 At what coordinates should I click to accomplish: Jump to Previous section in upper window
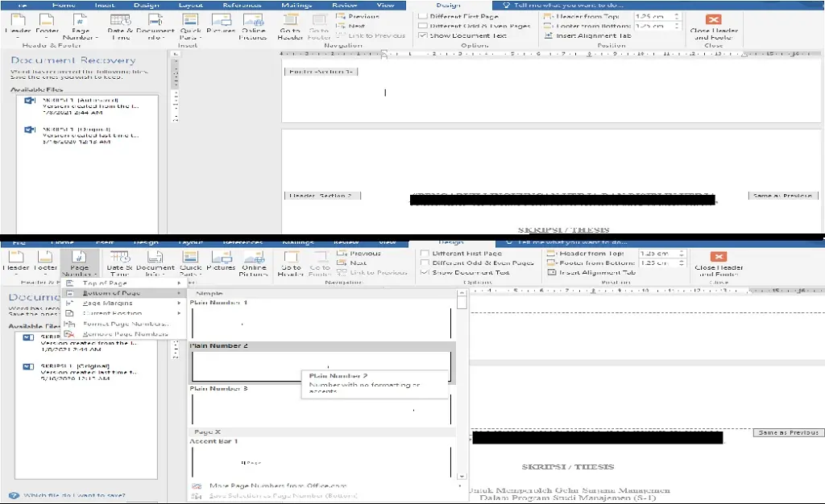[358, 16]
